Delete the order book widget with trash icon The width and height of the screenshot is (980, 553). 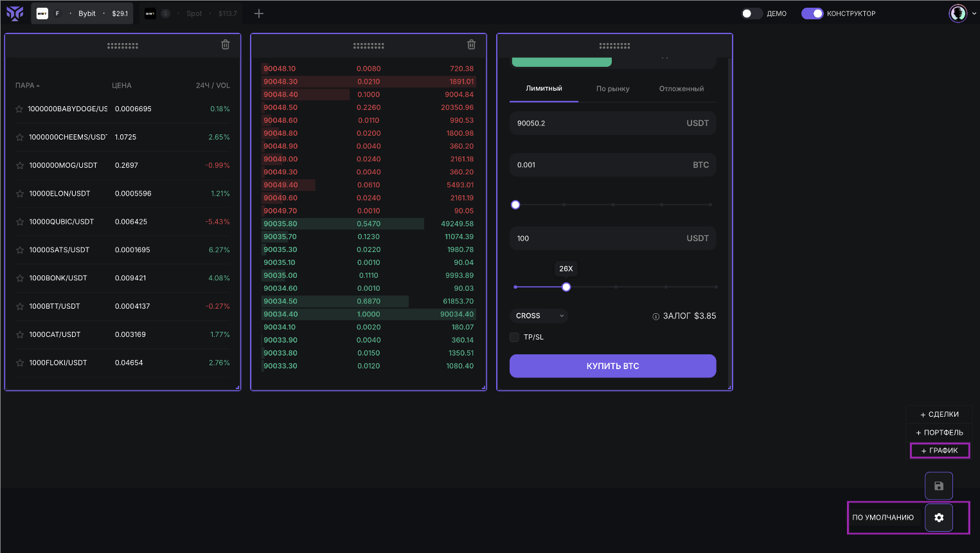tap(471, 45)
